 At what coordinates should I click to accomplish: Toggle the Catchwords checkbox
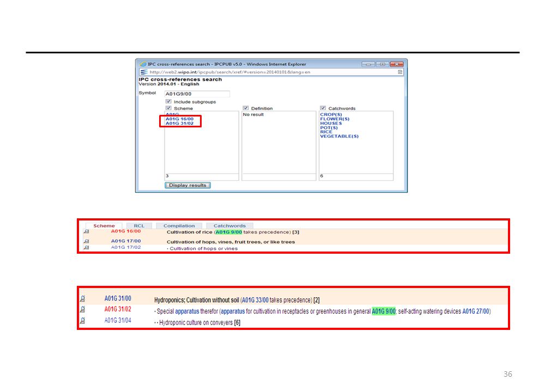click(x=323, y=108)
